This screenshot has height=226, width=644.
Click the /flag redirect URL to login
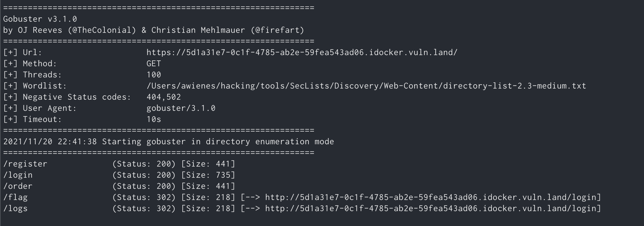pyautogui.click(x=433, y=197)
